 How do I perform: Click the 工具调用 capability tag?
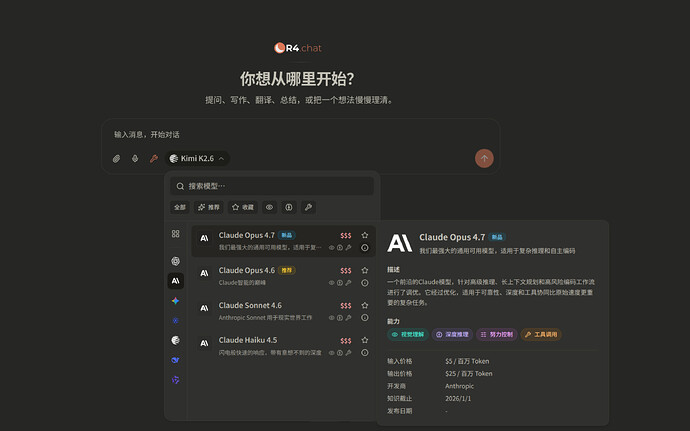coord(541,335)
